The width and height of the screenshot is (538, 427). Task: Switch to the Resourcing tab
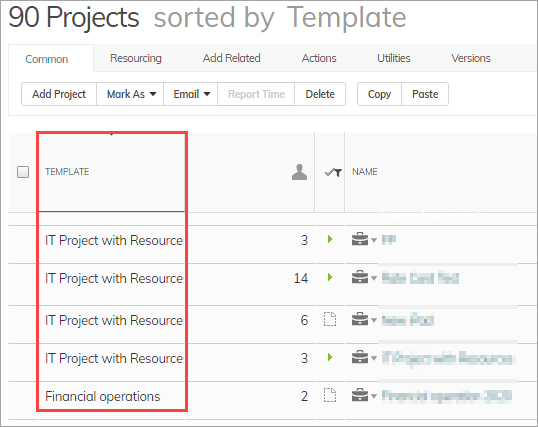pyautogui.click(x=136, y=58)
